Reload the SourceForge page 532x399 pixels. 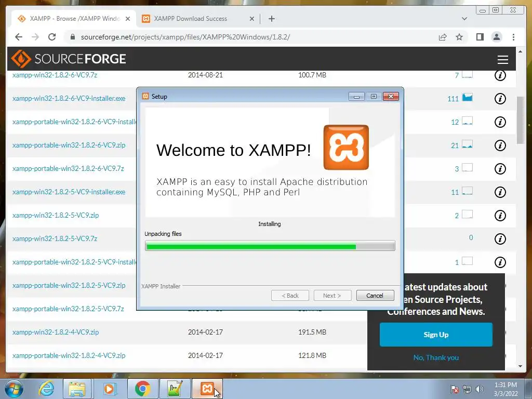click(52, 37)
